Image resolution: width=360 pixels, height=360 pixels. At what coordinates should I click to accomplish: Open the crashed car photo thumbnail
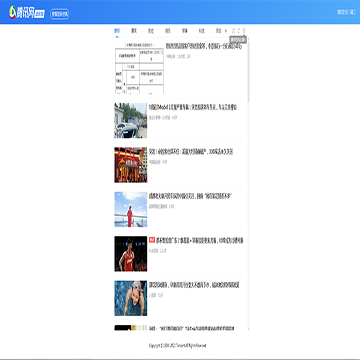(131, 120)
